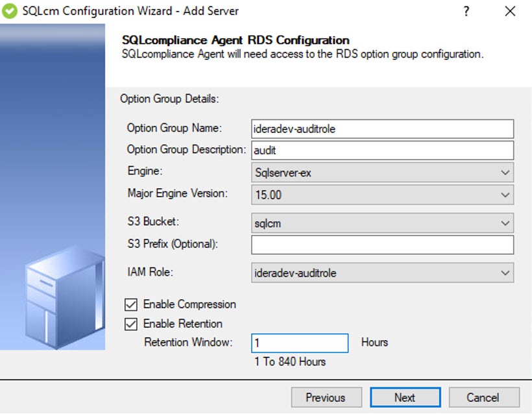Click the 'Major Engine Version:' label
The width and height of the screenshot is (532, 414).
coord(178,193)
